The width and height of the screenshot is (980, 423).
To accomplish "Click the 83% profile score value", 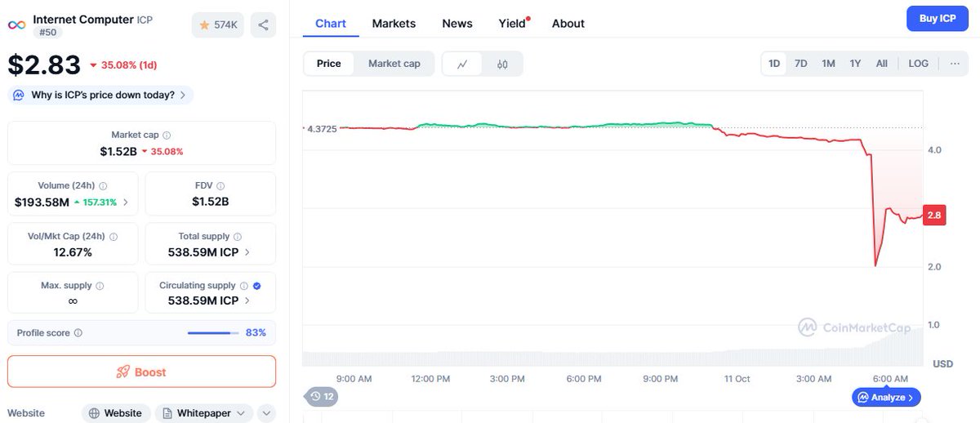I will (256, 333).
